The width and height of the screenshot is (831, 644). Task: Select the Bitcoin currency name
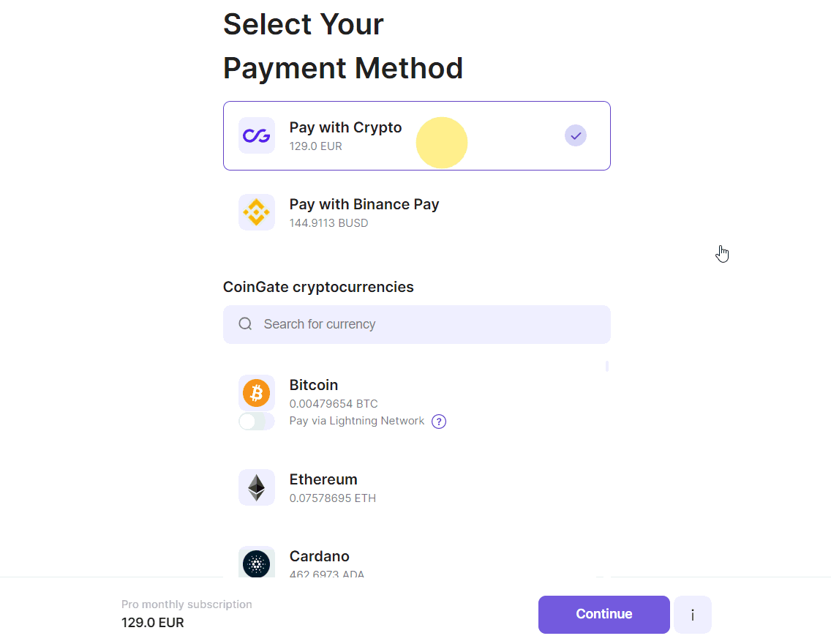click(314, 385)
